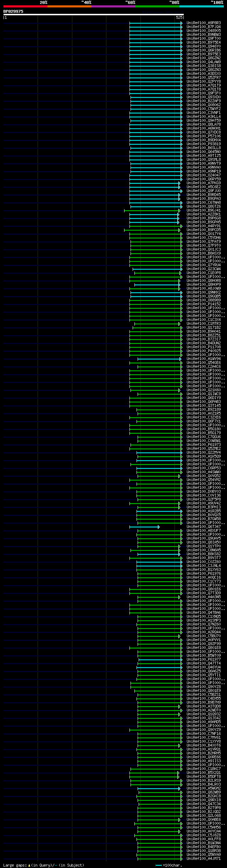Click the UniRef100_Q3T145 label
This screenshot has width=227, height=868.
pyautogui.click(x=204, y=406)
